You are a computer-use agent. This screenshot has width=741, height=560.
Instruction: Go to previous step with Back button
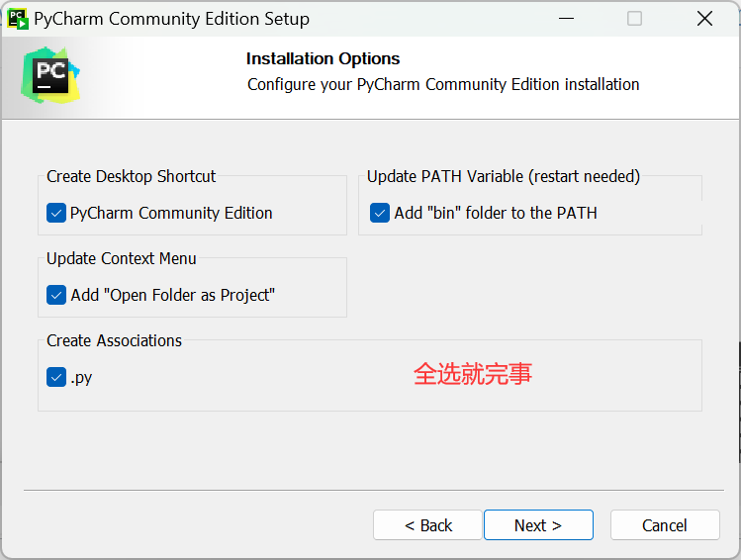tap(427, 525)
